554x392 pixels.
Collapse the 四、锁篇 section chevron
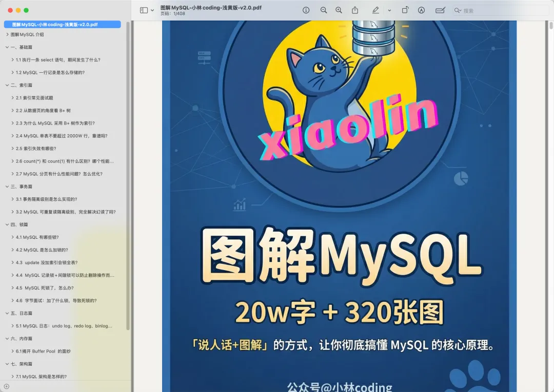[7, 224]
